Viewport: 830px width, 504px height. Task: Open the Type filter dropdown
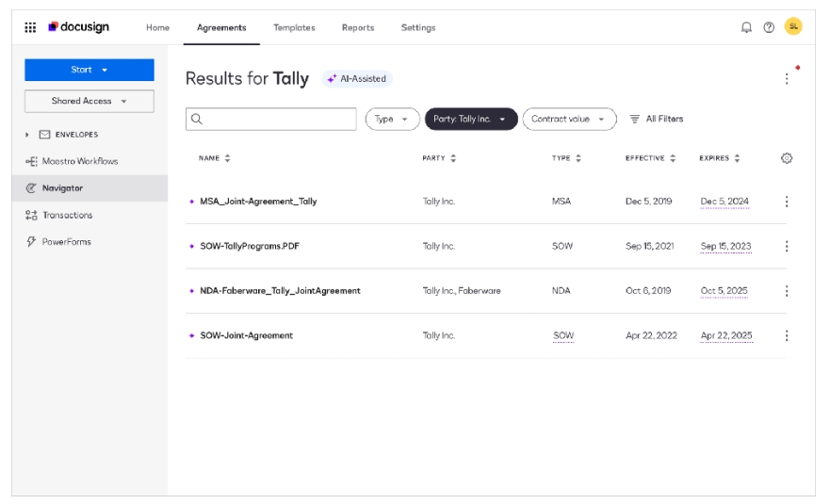[392, 119]
